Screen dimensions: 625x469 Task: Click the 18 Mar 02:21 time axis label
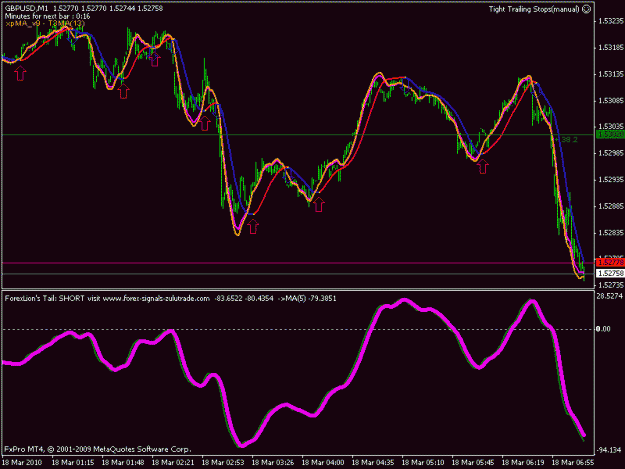tap(173, 463)
